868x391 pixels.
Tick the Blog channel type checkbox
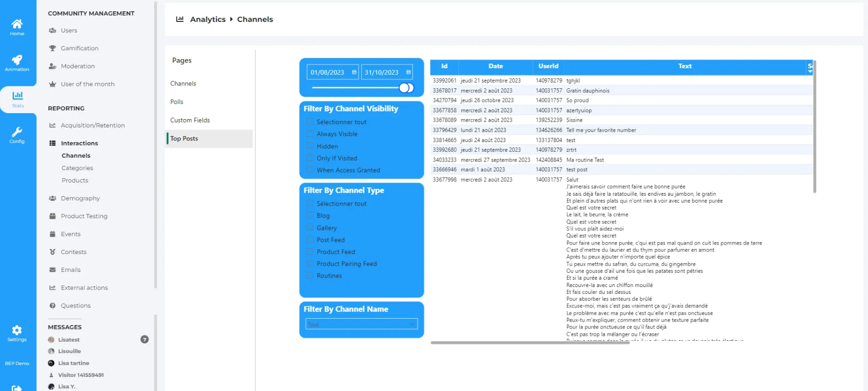310,215
